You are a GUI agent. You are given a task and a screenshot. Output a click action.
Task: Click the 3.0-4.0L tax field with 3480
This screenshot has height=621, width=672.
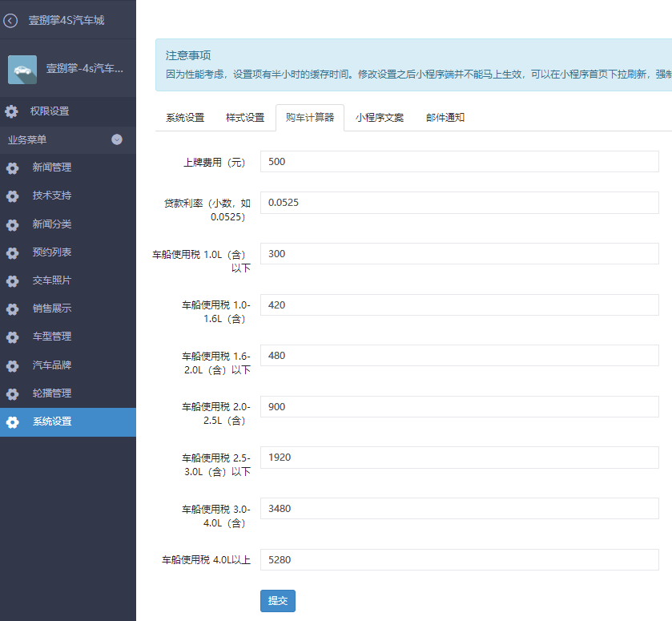click(460, 508)
